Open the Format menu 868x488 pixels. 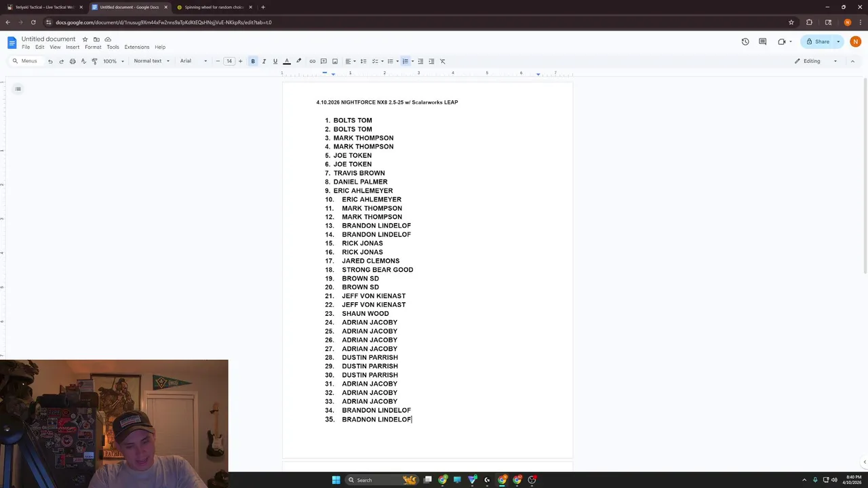[93, 47]
